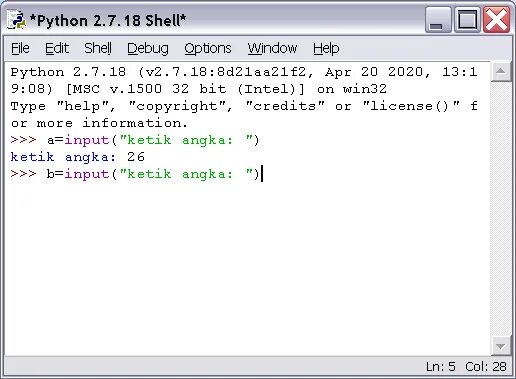Minimize the Python Shell window

[438, 20]
